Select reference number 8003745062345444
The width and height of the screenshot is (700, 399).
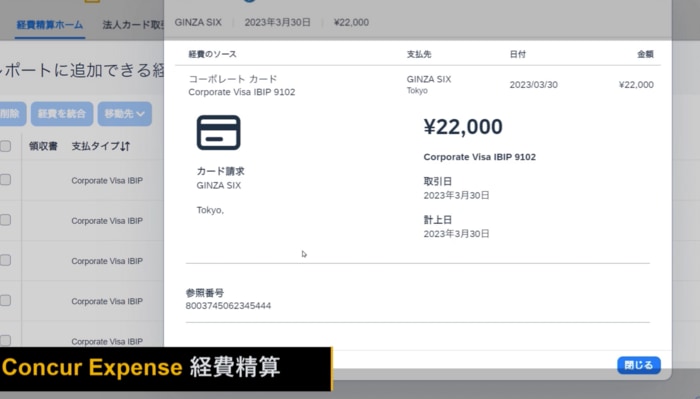tap(228, 306)
